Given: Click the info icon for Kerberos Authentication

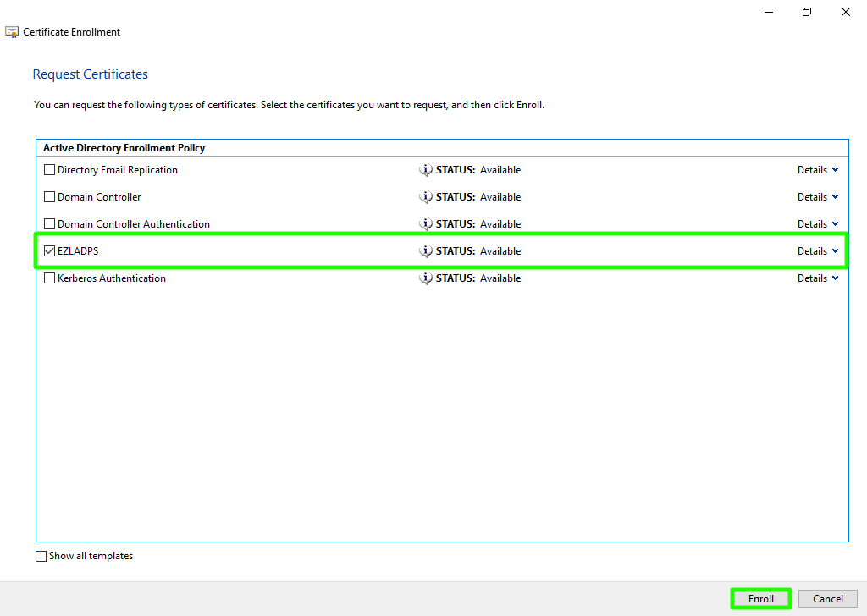Looking at the screenshot, I should coord(426,278).
